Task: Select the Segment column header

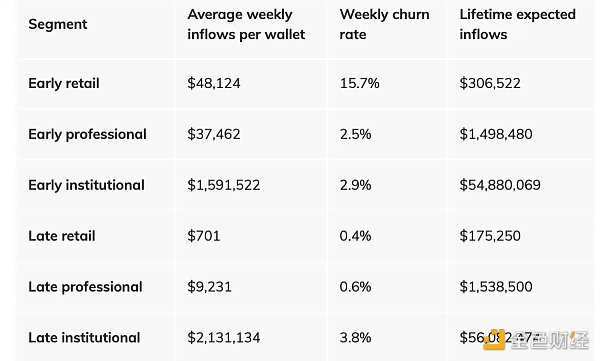Action: [58, 25]
